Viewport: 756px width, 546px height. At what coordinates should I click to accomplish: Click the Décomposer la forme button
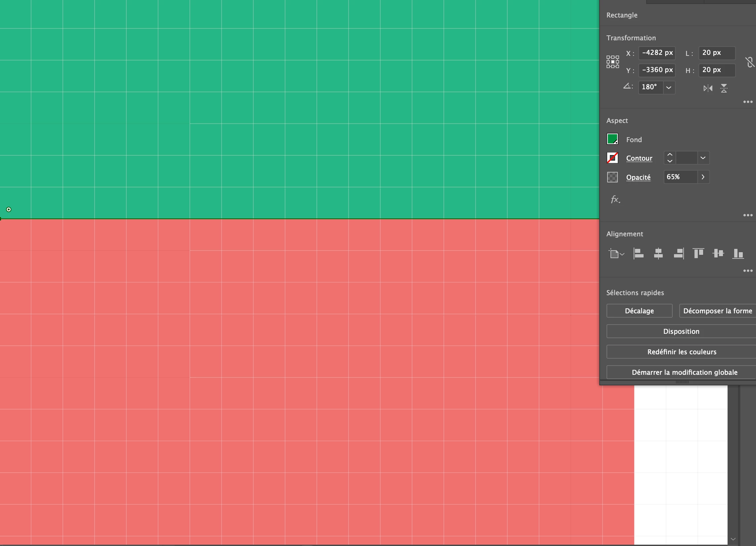(717, 311)
